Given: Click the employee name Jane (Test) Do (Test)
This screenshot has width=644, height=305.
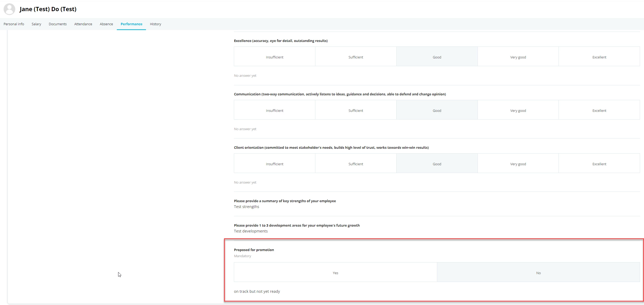Looking at the screenshot, I should point(48,9).
